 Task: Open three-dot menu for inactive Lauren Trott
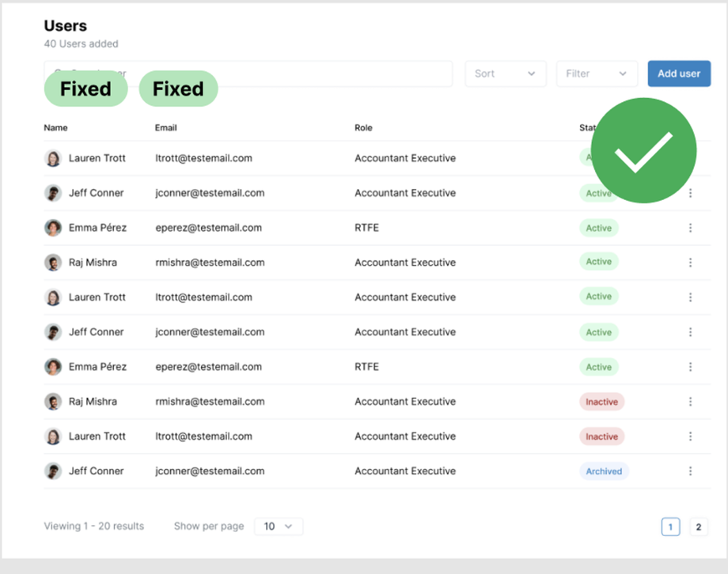(690, 436)
